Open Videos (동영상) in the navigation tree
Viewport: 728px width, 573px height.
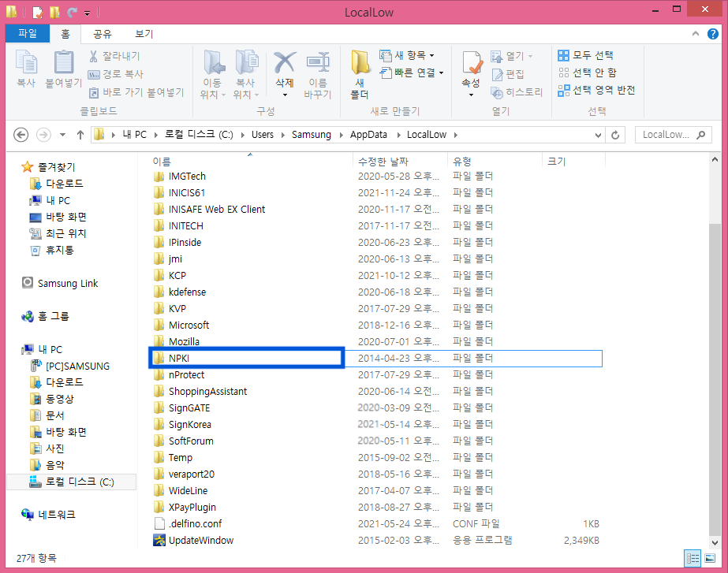tap(52, 399)
